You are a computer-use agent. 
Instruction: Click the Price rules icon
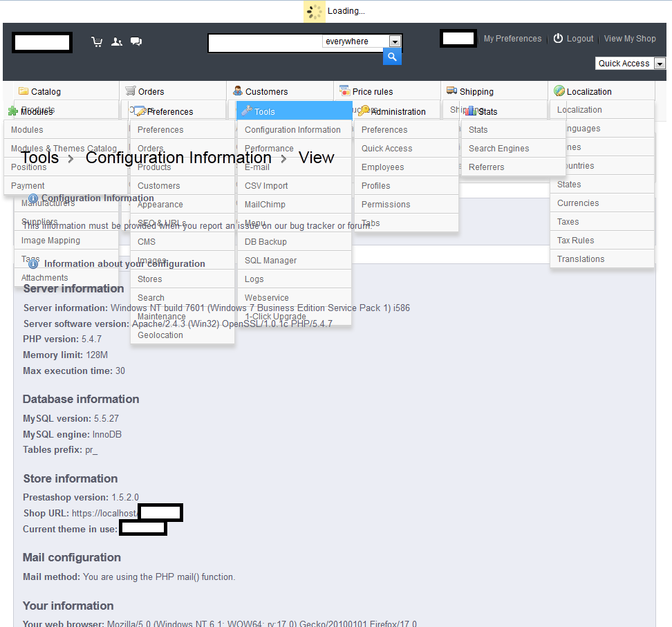pos(344,91)
